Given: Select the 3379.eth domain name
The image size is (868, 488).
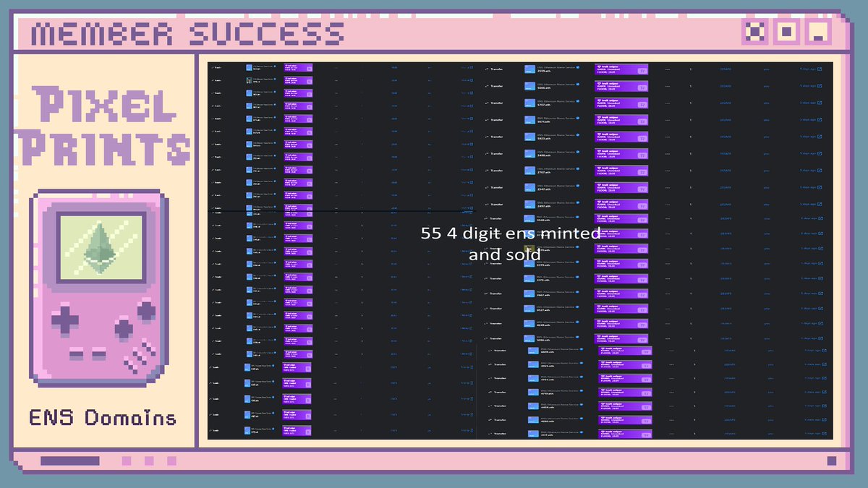Looking at the screenshot, I should 543,265.
